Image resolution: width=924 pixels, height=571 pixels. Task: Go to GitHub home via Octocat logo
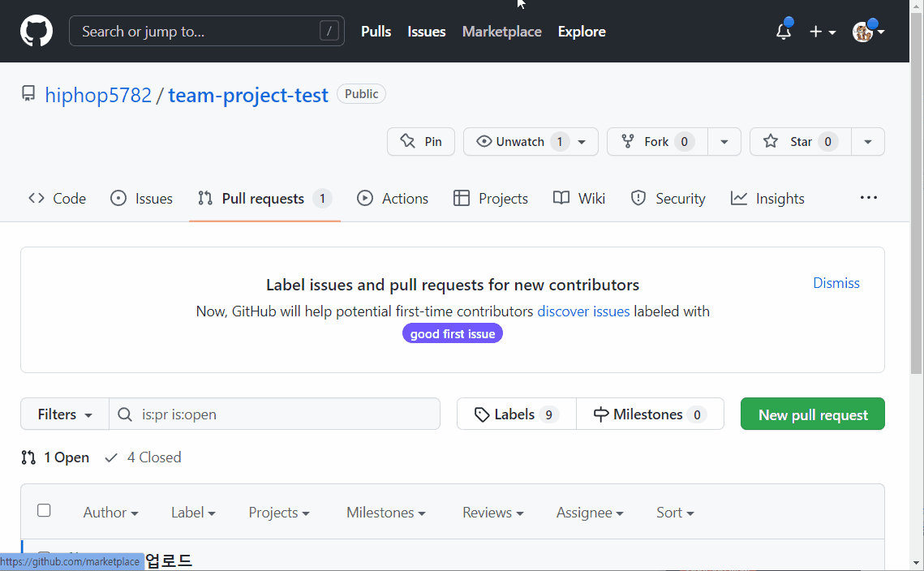click(x=37, y=32)
